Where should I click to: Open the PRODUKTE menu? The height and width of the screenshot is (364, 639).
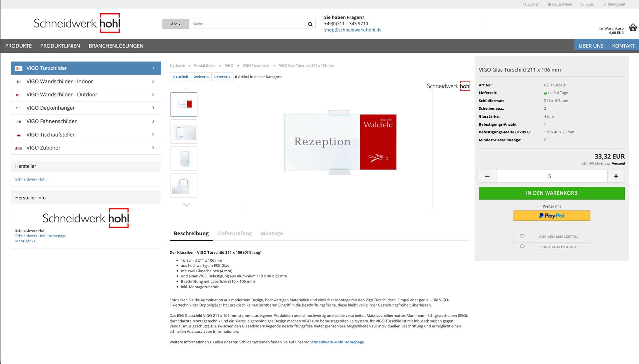19,46
